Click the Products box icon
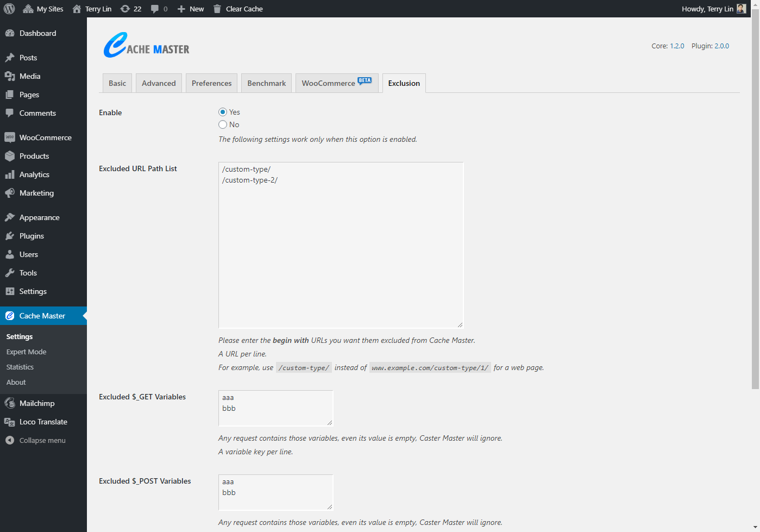The width and height of the screenshot is (760, 532). click(10, 156)
